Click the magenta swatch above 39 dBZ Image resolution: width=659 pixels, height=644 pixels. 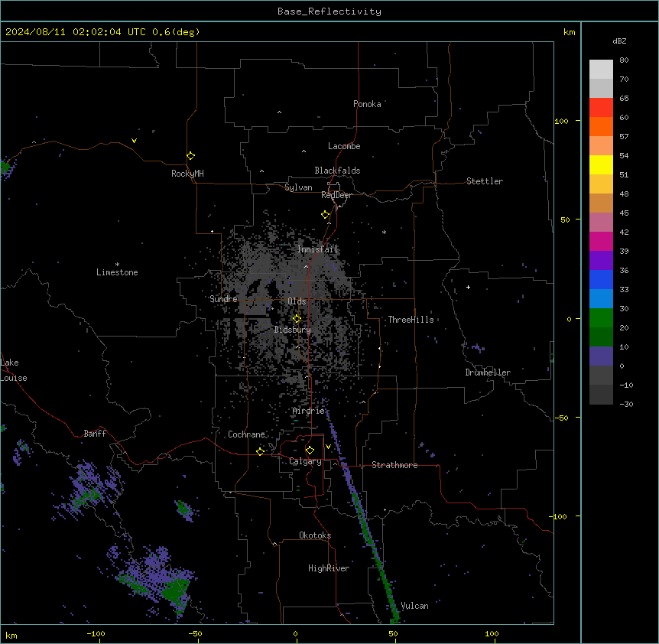click(601, 241)
